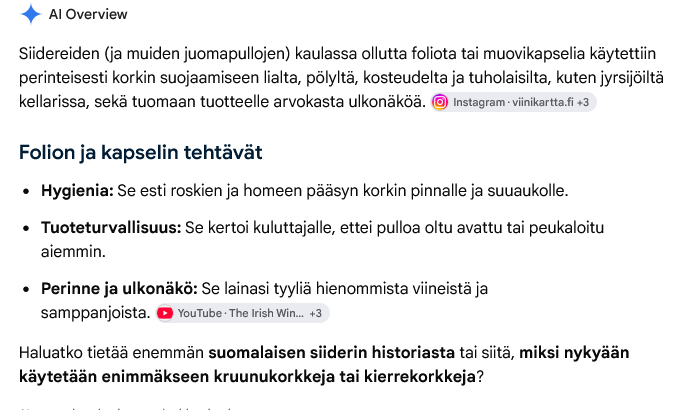Click the bold Hygienia: label
Screen dimensions: 677x410
point(77,190)
